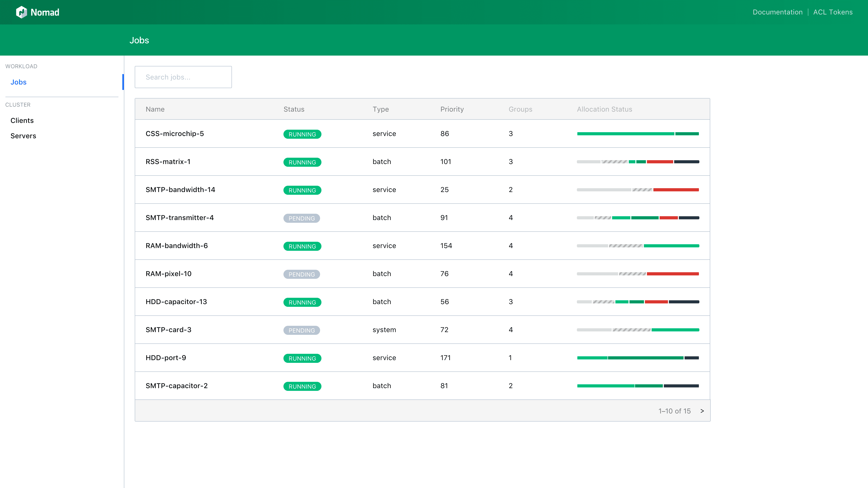Sort the table by Status column

[294, 109]
